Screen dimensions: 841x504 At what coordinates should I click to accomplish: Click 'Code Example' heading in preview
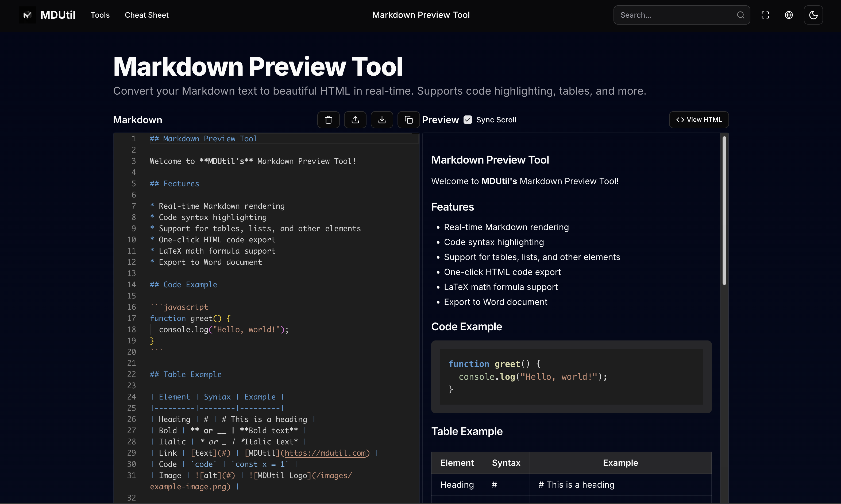pos(466,326)
